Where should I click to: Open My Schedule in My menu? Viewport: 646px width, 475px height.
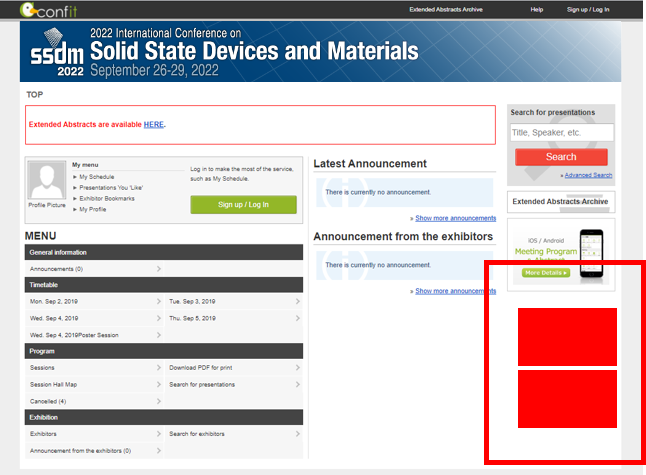[97, 176]
